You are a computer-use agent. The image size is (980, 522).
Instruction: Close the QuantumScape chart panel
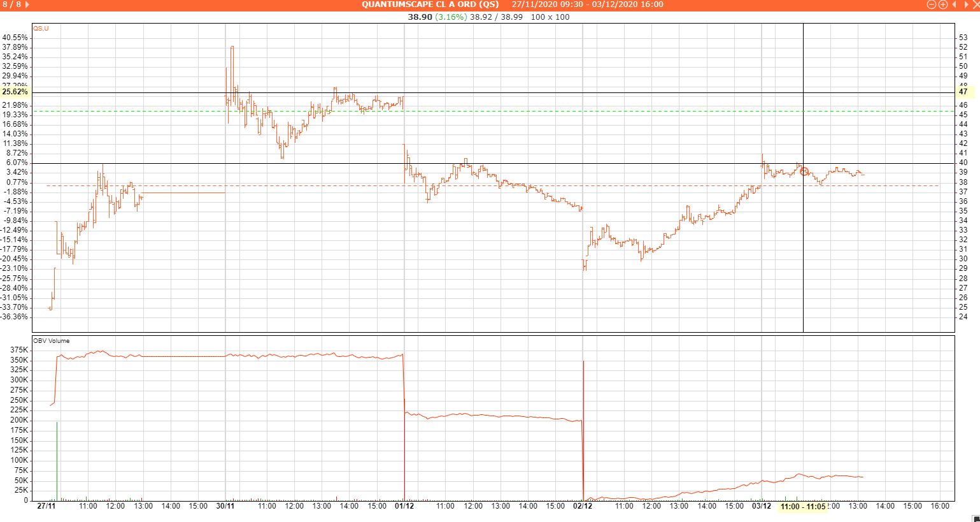tap(974, 4)
